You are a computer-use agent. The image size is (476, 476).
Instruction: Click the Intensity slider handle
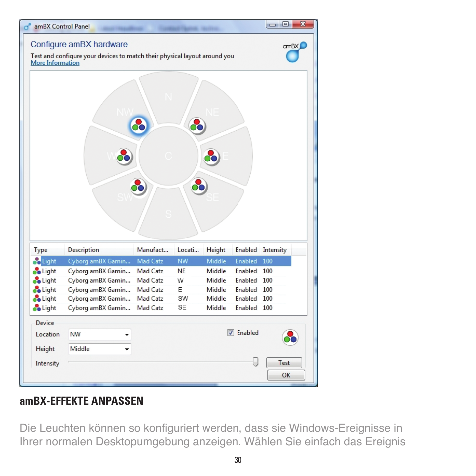pos(255,362)
